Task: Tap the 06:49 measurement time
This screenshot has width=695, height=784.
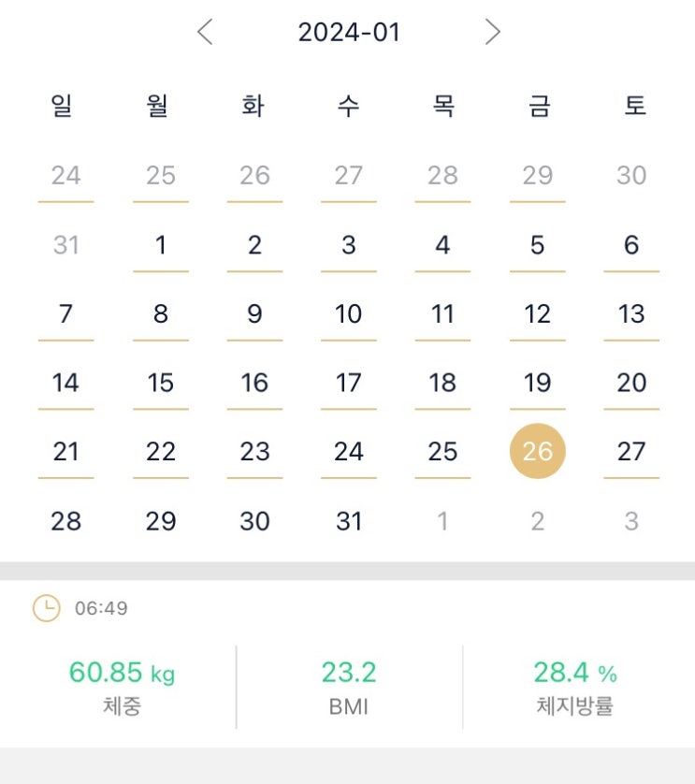Action: click(x=101, y=609)
